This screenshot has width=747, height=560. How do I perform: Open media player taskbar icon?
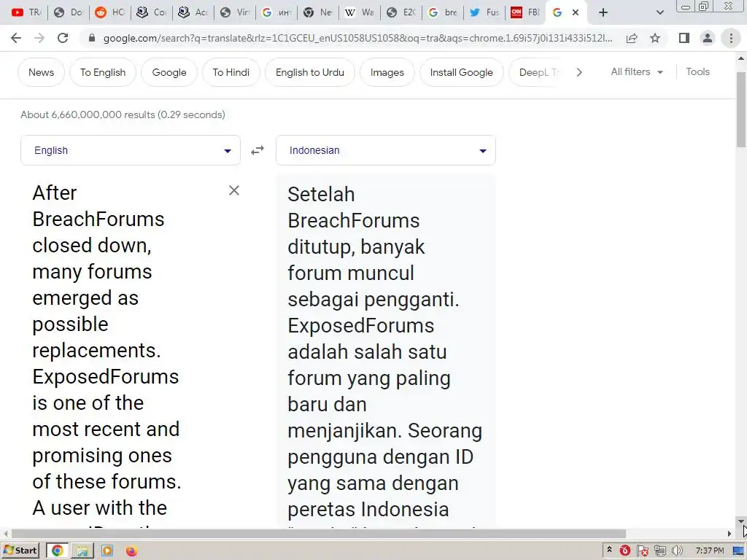pyautogui.click(x=107, y=551)
